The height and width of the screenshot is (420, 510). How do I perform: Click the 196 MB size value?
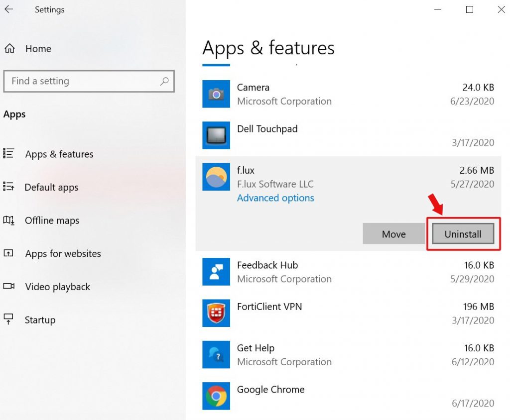(479, 307)
